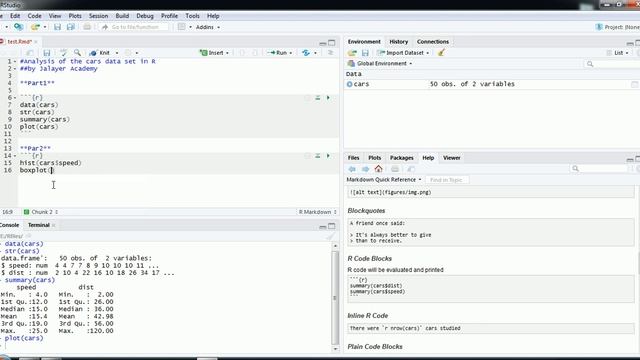Save all open documents icon

[x=71, y=27]
